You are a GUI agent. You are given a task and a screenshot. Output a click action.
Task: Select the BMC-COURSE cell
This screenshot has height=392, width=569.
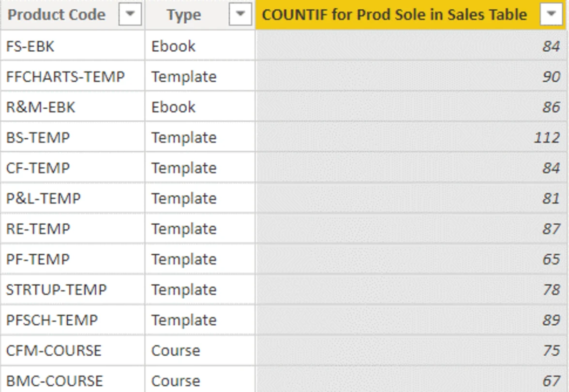click(54, 381)
